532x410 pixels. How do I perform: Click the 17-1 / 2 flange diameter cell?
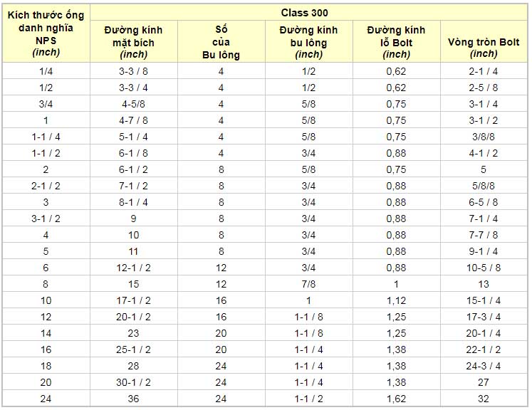134,300
